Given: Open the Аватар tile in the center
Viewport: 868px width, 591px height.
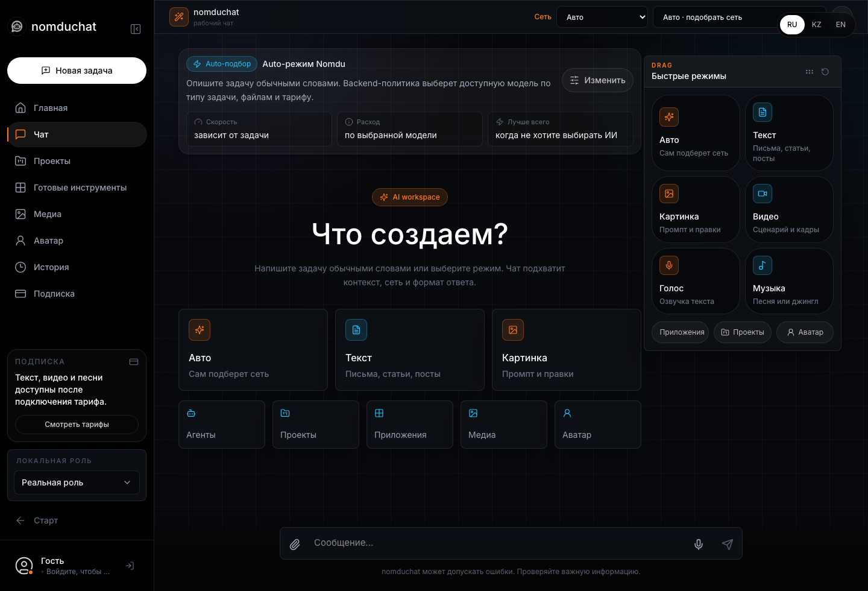Looking at the screenshot, I should click(x=598, y=425).
